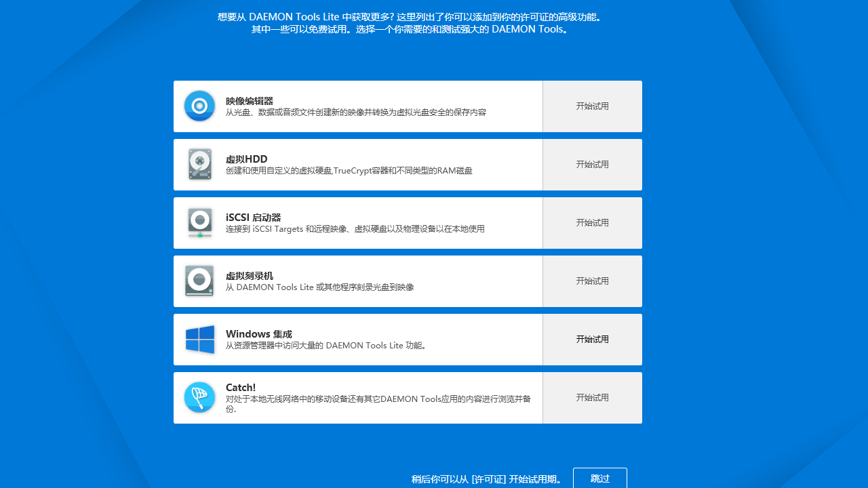Start trial for Catch!

click(x=591, y=397)
